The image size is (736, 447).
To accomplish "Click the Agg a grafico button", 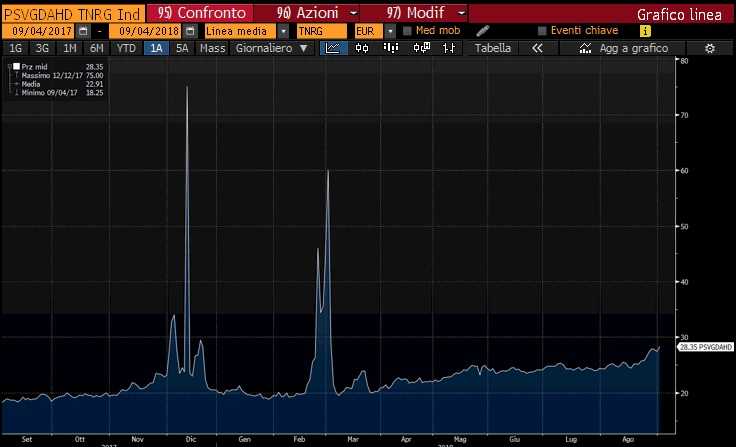I will pyautogui.click(x=622, y=48).
